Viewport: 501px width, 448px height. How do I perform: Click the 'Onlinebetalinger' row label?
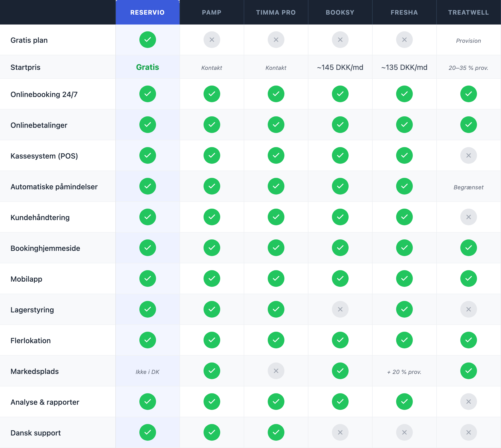39,125
